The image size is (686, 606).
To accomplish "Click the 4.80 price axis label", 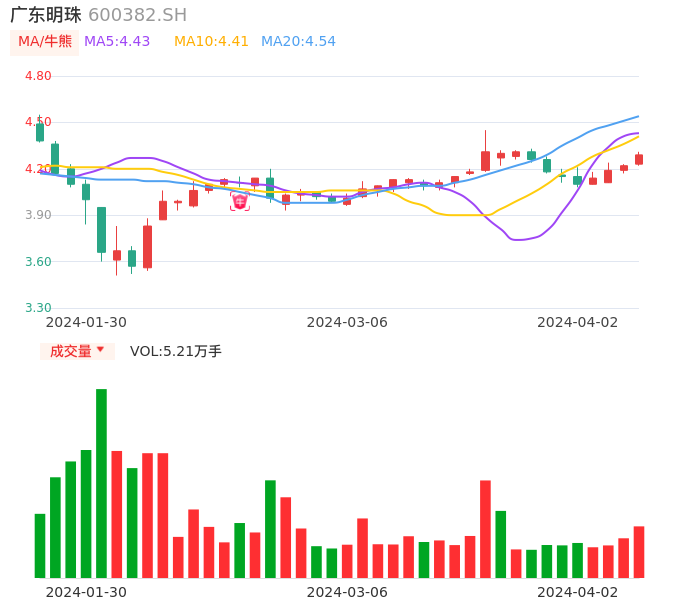I will tap(38, 76).
